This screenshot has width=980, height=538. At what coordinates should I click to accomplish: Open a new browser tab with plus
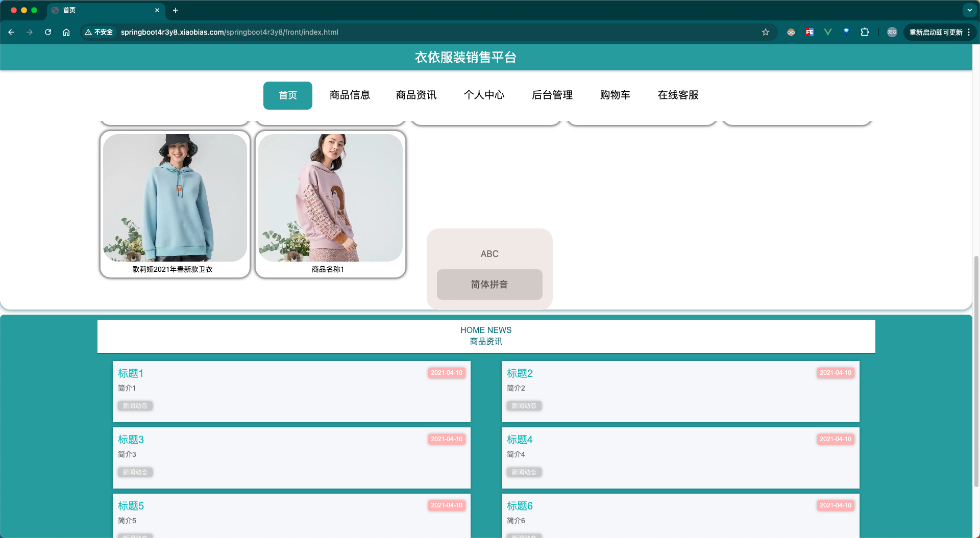tap(176, 10)
